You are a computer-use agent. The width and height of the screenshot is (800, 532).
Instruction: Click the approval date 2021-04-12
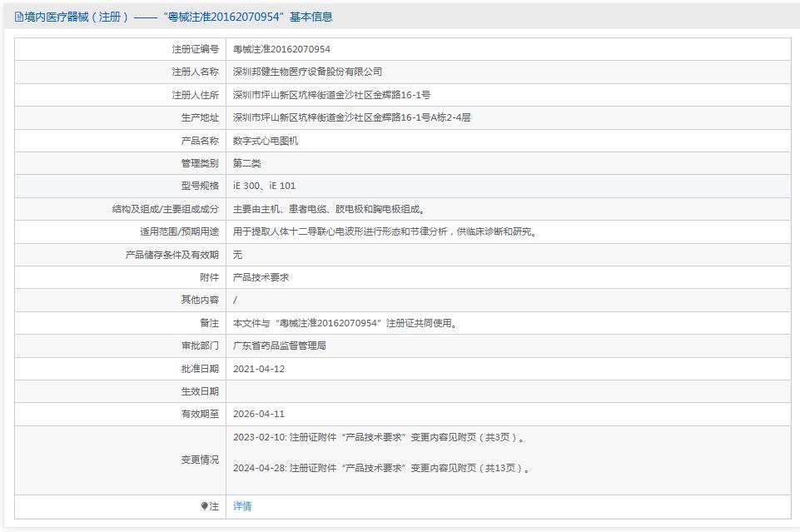(x=259, y=369)
